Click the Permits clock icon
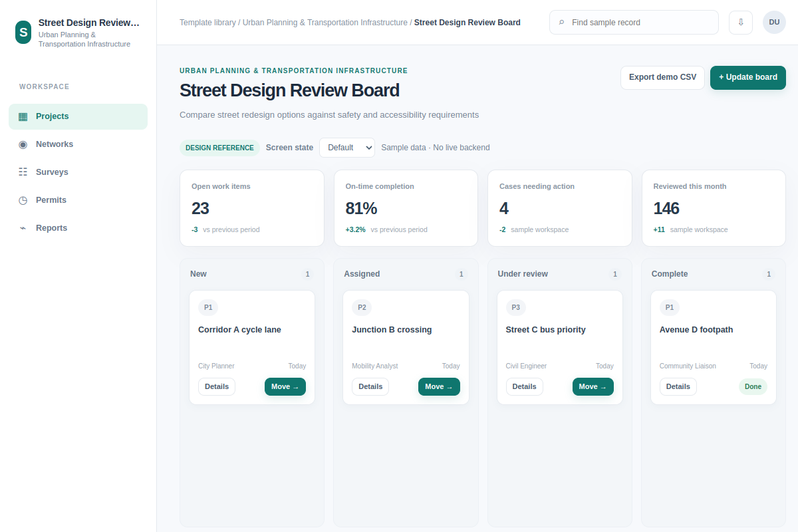 23,200
